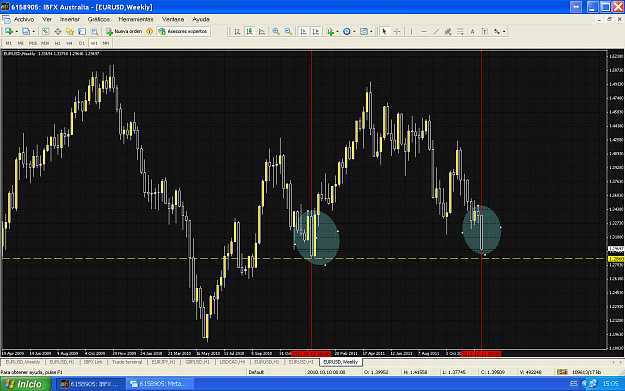Open the 6158905: Meta taskbar item
This screenshot has width=625, height=391.
(159, 384)
